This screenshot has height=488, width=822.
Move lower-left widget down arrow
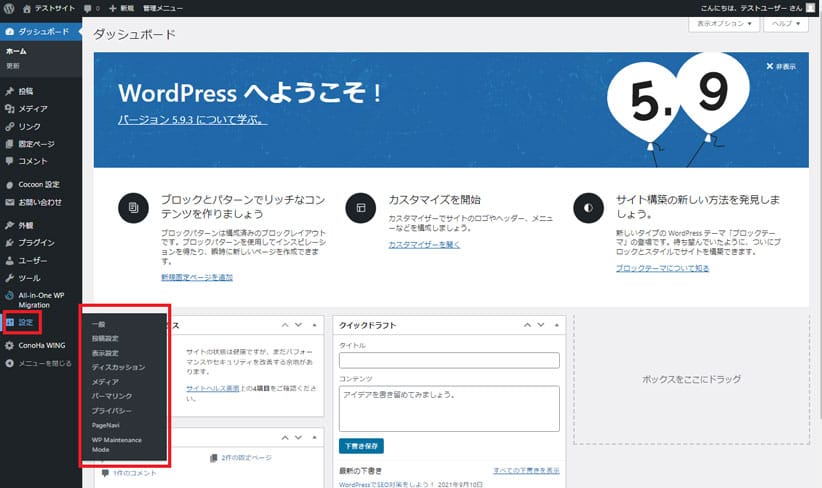[298, 437]
